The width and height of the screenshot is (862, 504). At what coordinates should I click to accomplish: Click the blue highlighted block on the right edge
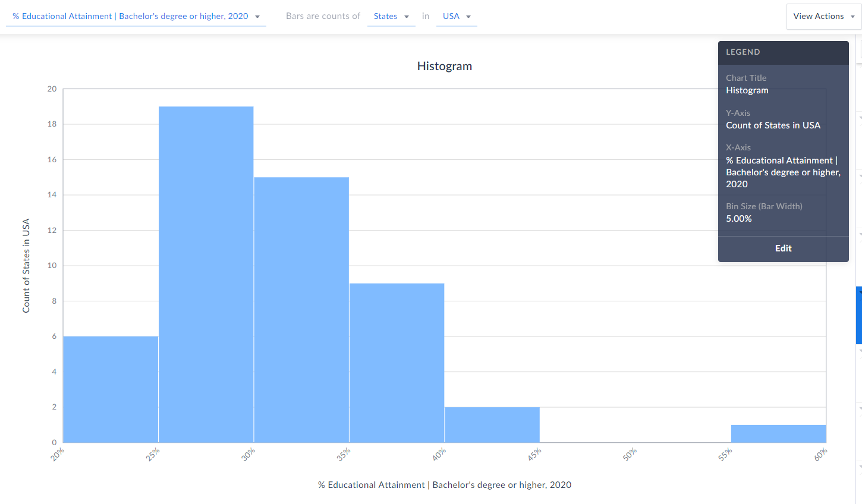click(859, 315)
